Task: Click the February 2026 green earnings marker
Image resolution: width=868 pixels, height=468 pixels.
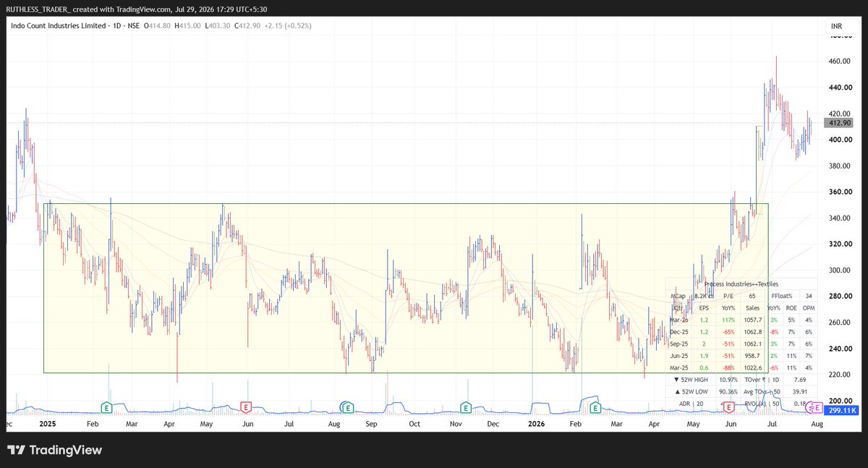Action: coord(595,407)
